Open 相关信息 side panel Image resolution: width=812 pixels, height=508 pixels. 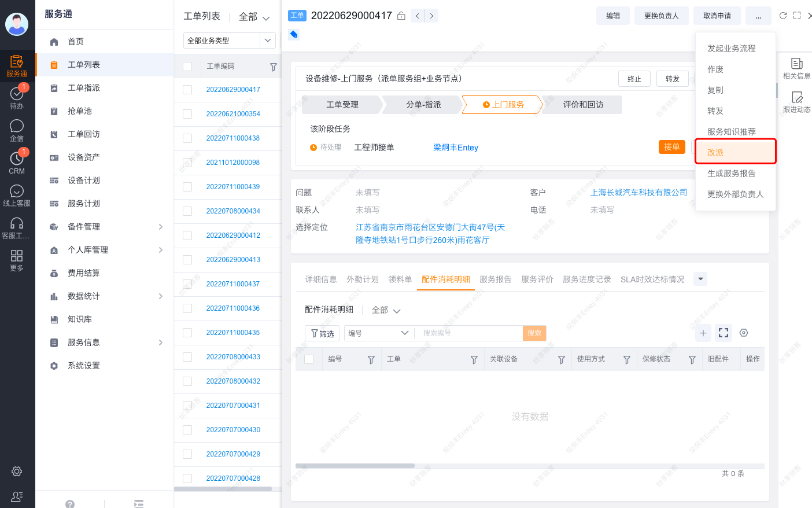796,68
